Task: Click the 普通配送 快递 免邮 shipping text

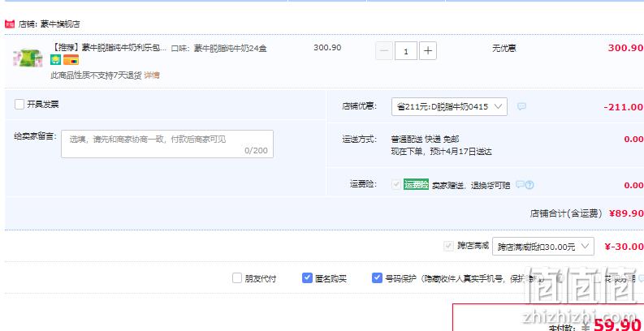Action: [x=425, y=140]
